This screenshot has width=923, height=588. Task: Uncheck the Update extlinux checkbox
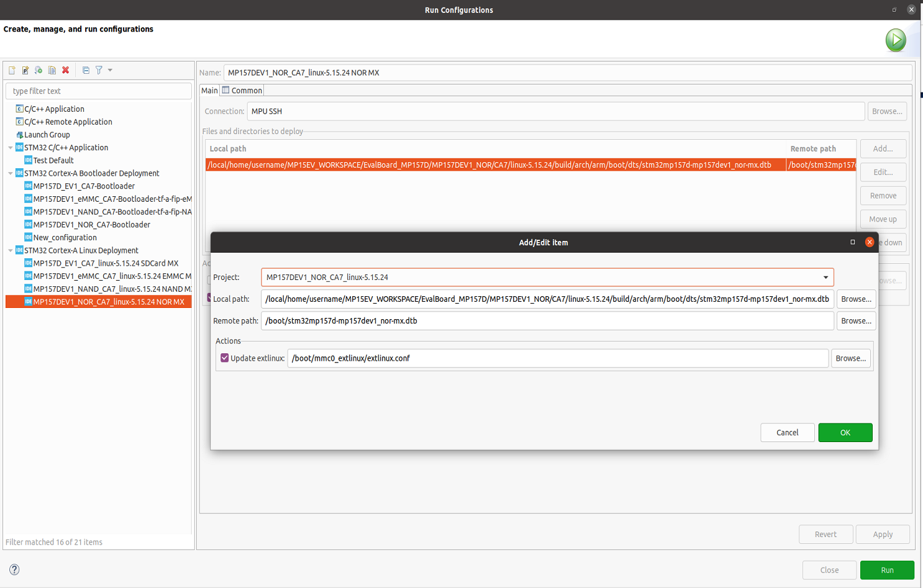[x=225, y=358]
